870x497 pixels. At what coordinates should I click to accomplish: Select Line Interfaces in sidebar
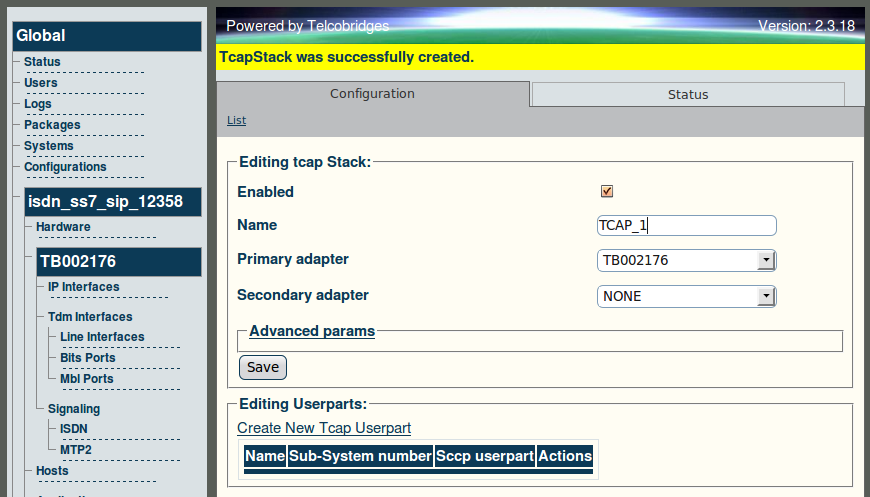tap(102, 337)
